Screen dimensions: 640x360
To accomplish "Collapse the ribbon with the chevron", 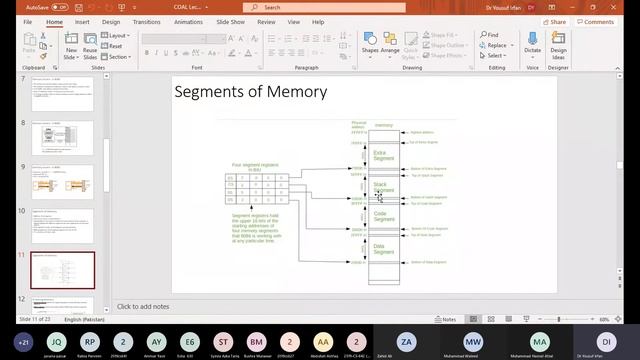I will pos(618,68).
